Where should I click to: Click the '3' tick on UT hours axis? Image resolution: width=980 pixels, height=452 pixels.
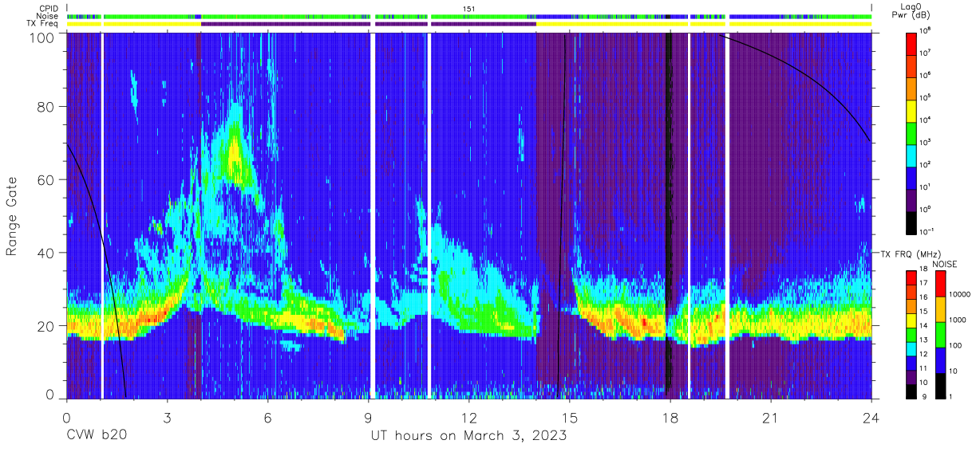tap(167, 417)
